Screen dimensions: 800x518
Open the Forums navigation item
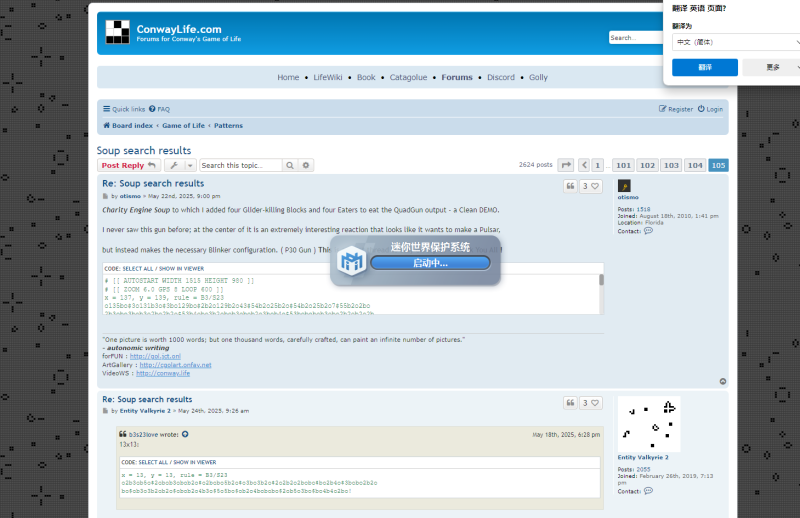point(457,77)
